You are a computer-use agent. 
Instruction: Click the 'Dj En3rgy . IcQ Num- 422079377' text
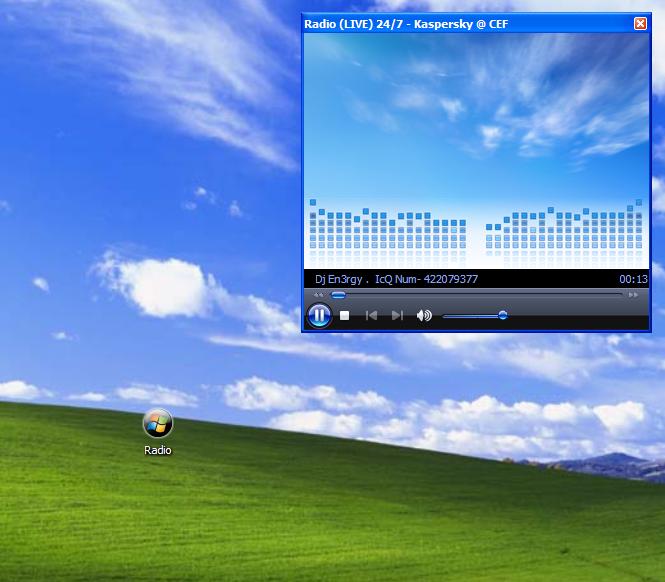coord(396,279)
